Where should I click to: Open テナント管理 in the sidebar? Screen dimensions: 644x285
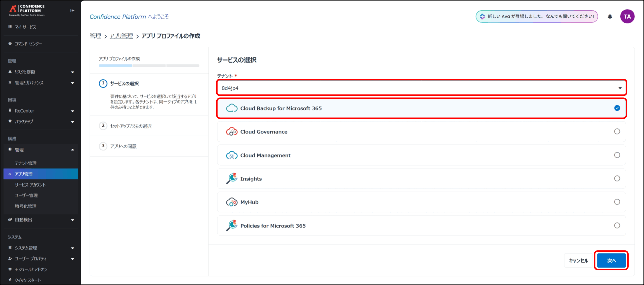(x=26, y=163)
